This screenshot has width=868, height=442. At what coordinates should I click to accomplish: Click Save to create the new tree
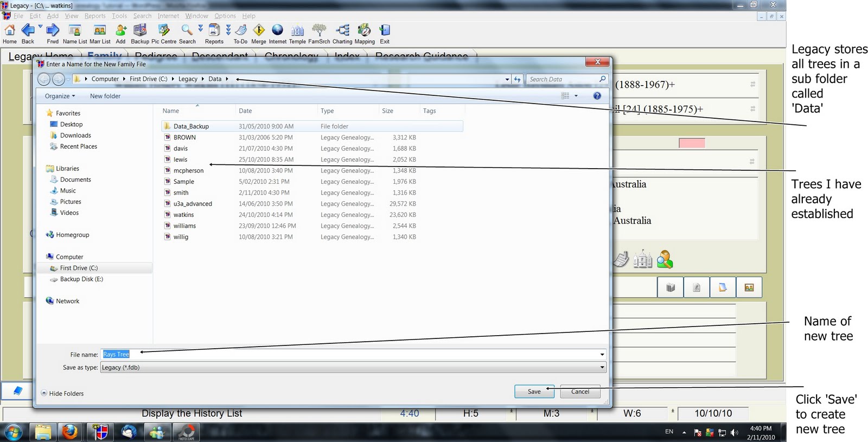pyautogui.click(x=534, y=392)
